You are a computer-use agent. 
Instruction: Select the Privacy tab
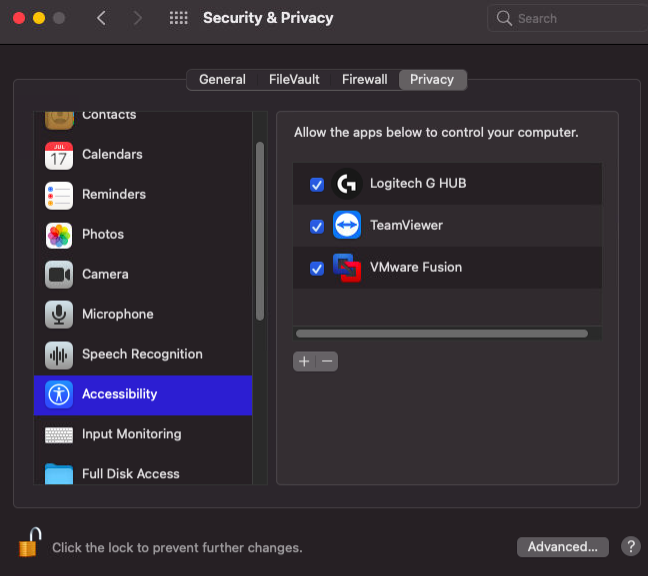click(432, 79)
